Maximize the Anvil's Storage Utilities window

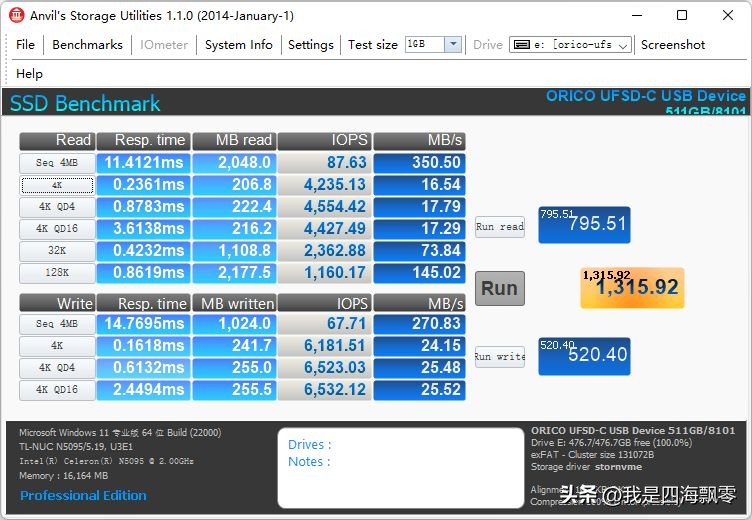682,15
